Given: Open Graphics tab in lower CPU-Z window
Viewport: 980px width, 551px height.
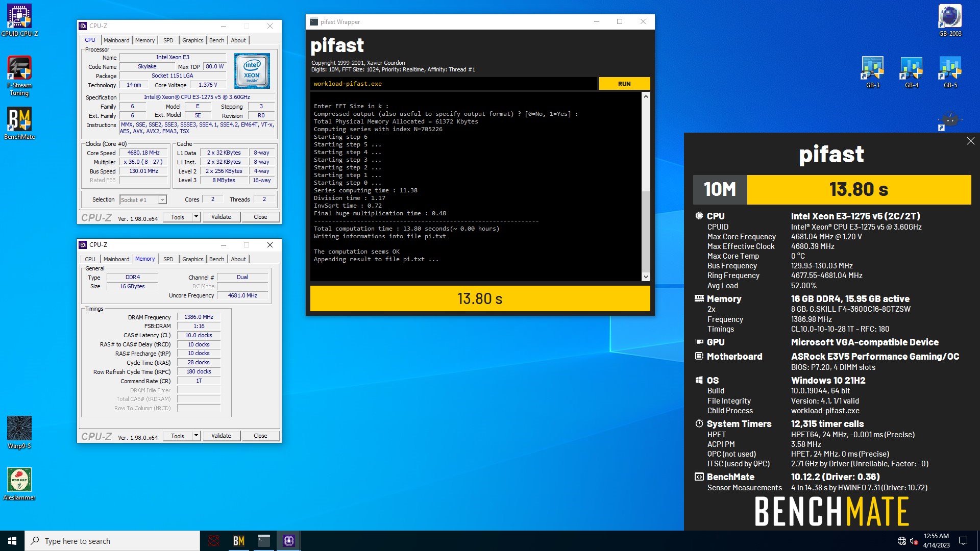Looking at the screenshot, I should [192, 259].
